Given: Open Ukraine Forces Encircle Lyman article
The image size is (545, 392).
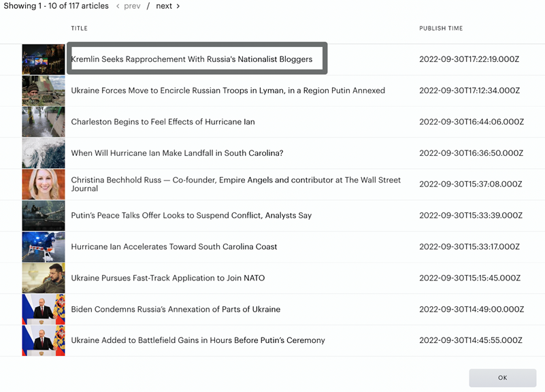Looking at the screenshot, I should coord(228,91).
